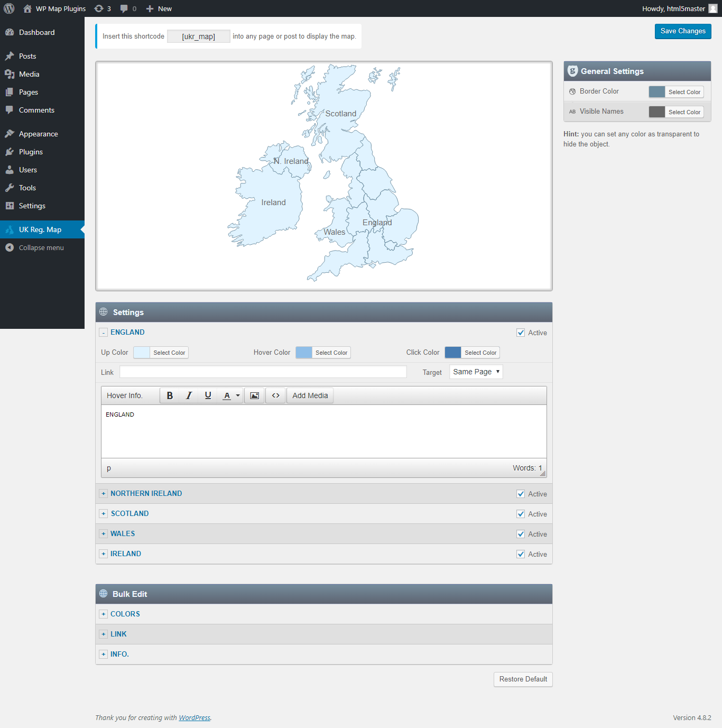Open the source code view icon

pyautogui.click(x=275, y=395)
